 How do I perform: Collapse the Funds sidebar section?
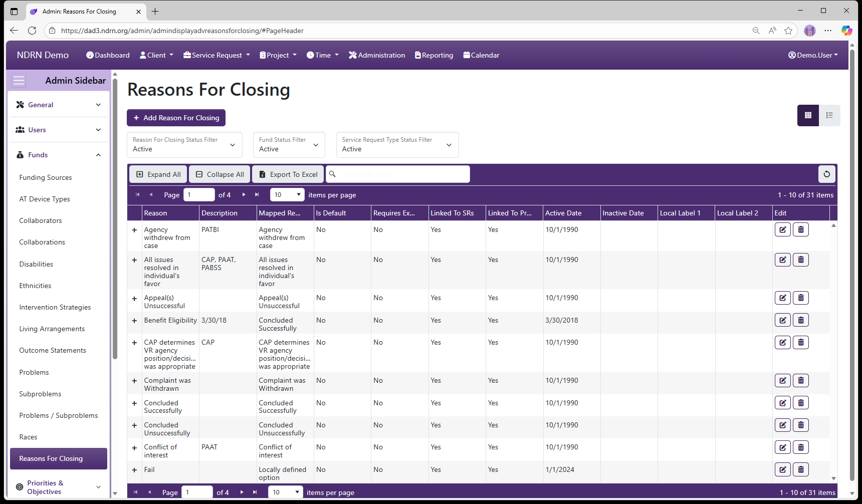pos(59,155)
